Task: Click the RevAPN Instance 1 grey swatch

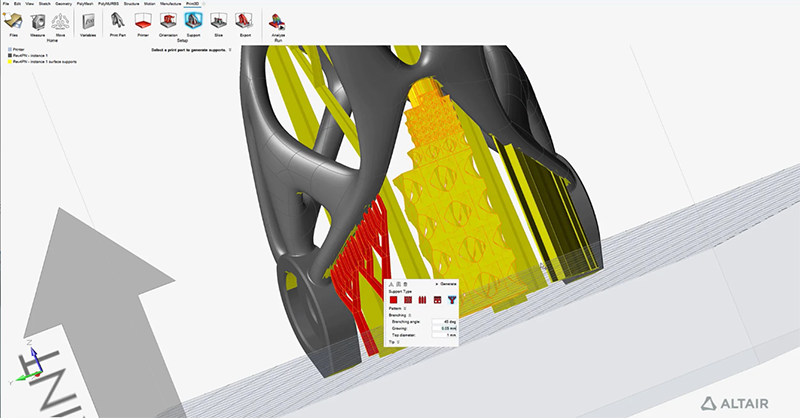Action: point(10,55)
